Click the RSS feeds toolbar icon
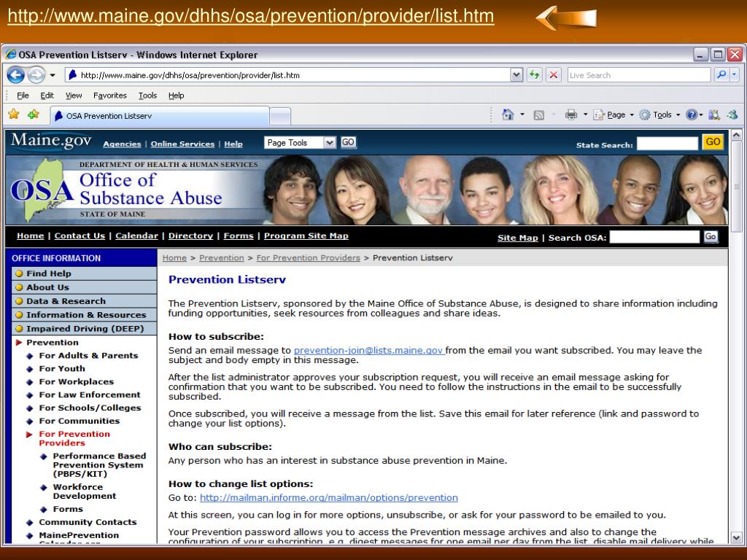 click(x=539, y=114)
